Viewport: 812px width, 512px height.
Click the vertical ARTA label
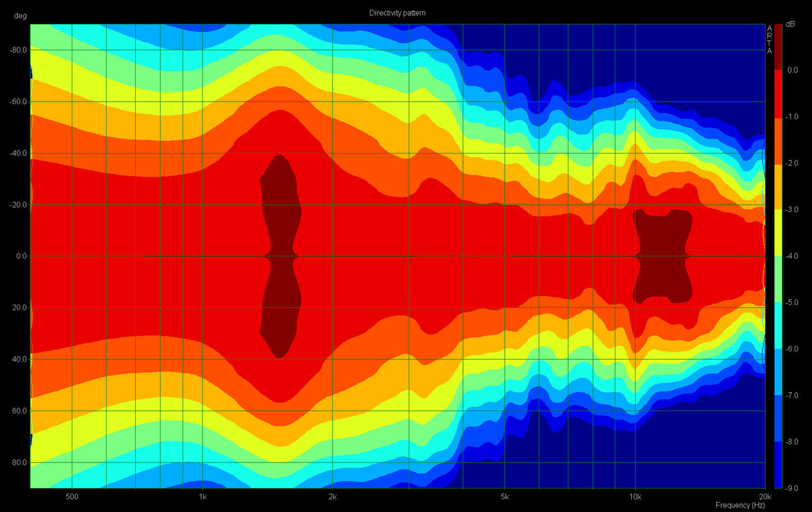[769, 39]
